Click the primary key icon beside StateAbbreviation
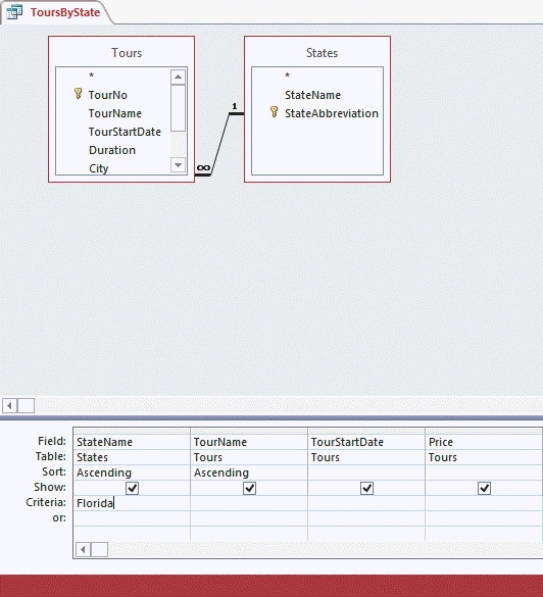This screenshot has height=597, width=543. 274,112
